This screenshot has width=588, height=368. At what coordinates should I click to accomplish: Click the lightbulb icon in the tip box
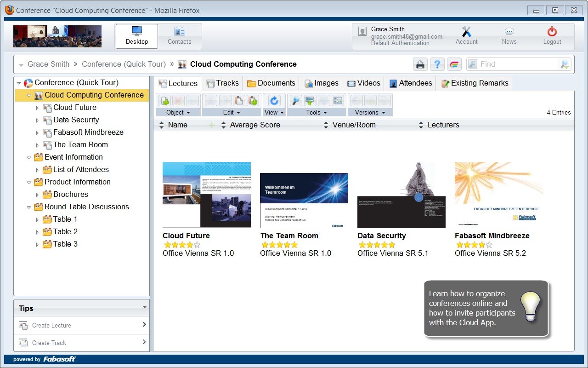click(531, 307)
